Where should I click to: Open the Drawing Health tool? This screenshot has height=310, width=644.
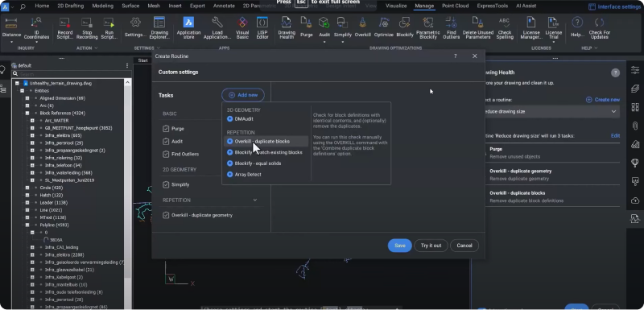(x=287, y=28)
